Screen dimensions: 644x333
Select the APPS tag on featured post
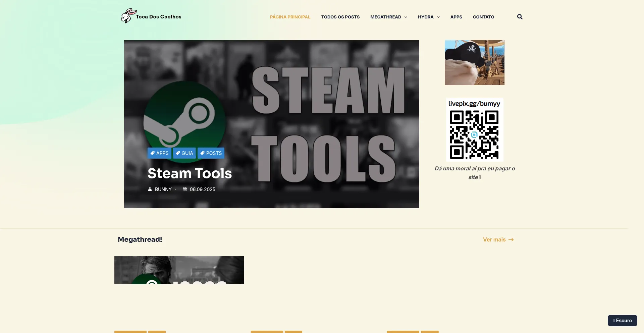click(x=159, y=153)
